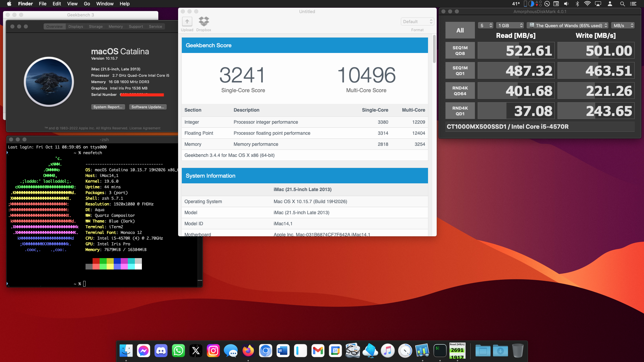
Task: Open Music app from the dock
Action: pyautogui.click(x=388, y=351)
